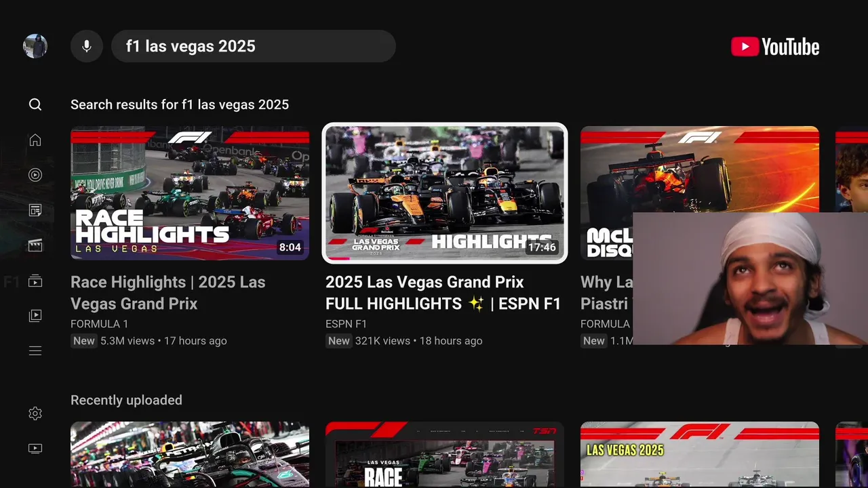Open Settings gear icon in sidebar

(35, 413)
